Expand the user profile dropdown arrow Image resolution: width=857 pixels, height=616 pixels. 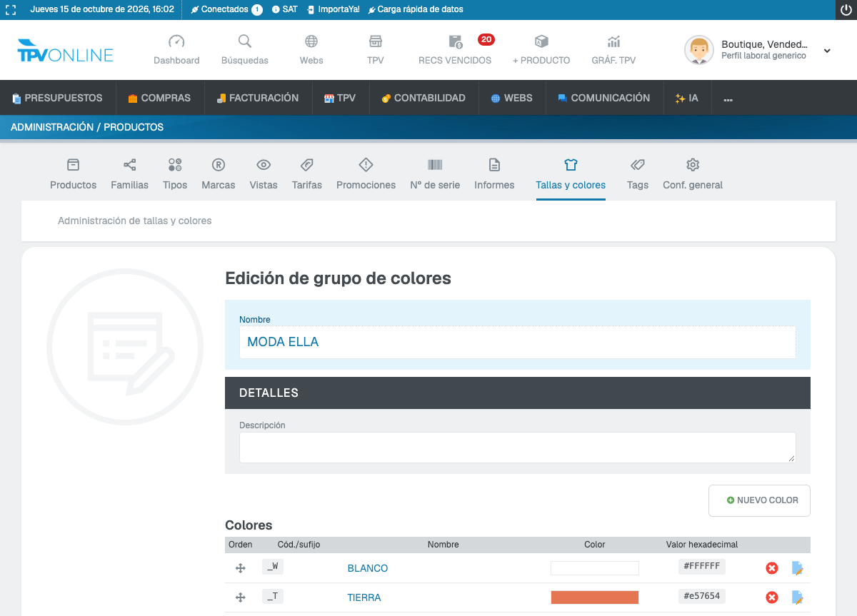[827, 51]
